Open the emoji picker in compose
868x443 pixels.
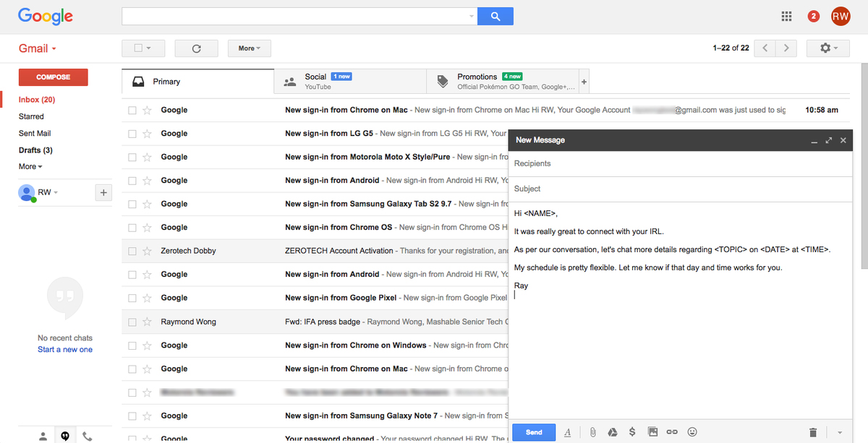coord(692,432)
